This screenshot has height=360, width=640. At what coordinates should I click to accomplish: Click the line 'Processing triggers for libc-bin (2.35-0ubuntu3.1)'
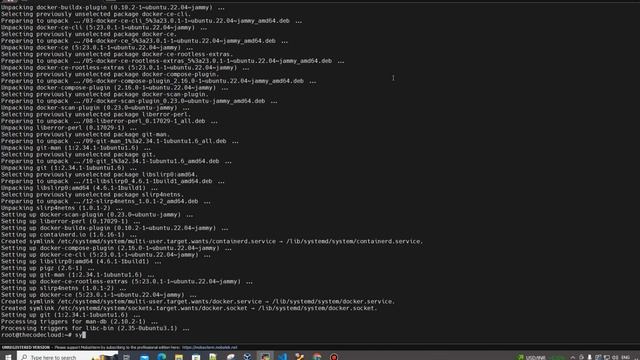pos(95,328)
